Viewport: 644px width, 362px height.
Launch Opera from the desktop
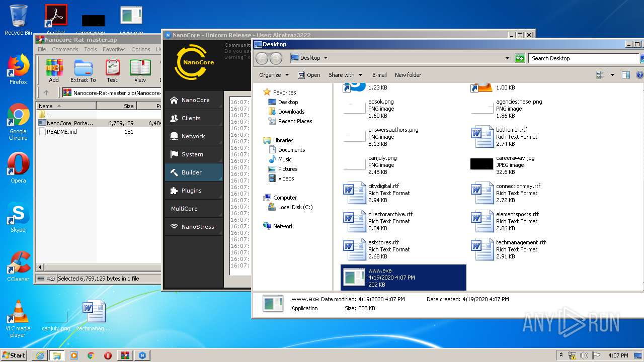pyautogui.click(x=18, y=168)
